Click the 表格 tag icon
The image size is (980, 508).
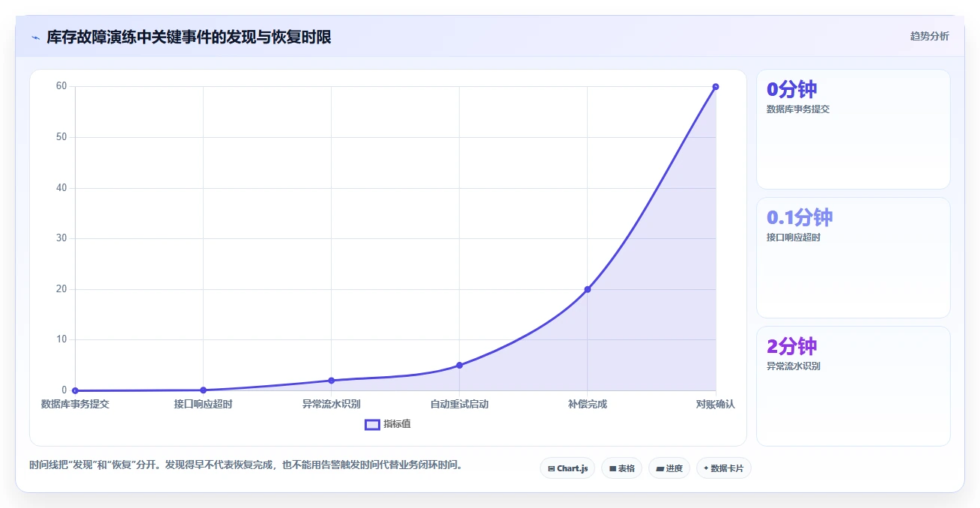612,468
